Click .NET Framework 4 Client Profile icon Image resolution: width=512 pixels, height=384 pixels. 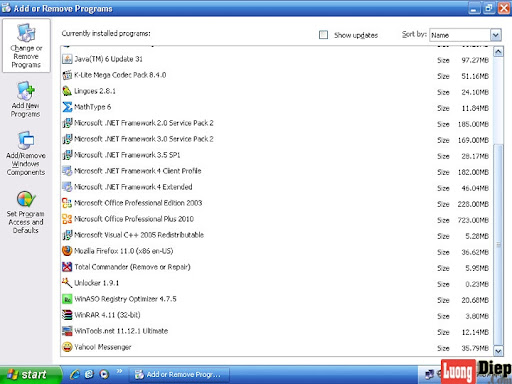pyautogui.click(x=67, y=171)
